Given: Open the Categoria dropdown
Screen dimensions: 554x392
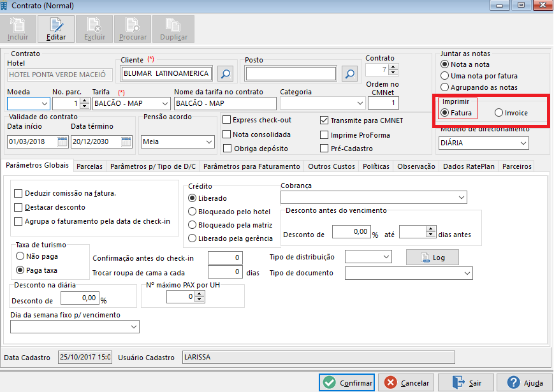Looking at the screenshot, I should click(360, 103).
